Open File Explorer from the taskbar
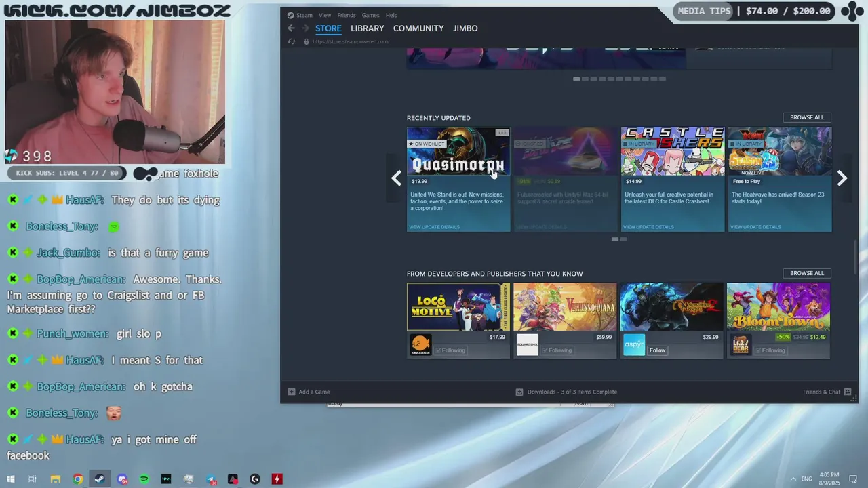 click(x=56, y=479)
